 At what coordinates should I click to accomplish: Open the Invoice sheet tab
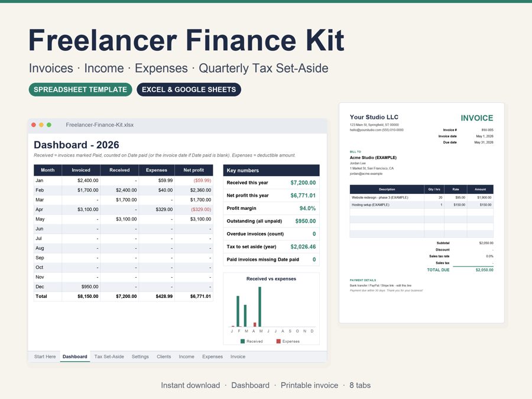coord(238,356)
